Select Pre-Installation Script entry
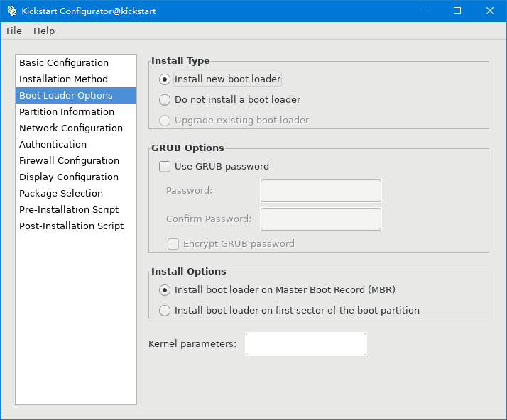The image size is (507, 420). click(76, 210)
